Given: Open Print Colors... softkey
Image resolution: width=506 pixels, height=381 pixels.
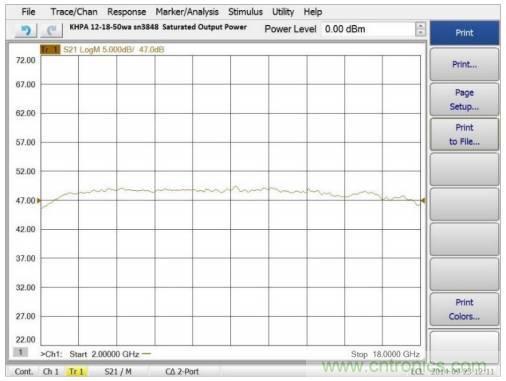Looking at the screenshot, I should (464, 309).
